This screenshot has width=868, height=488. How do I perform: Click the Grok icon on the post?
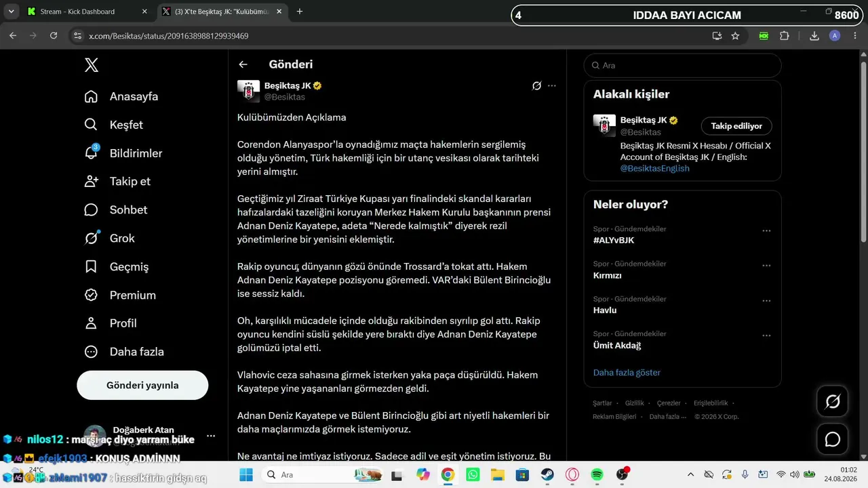(x=536, y=85)
